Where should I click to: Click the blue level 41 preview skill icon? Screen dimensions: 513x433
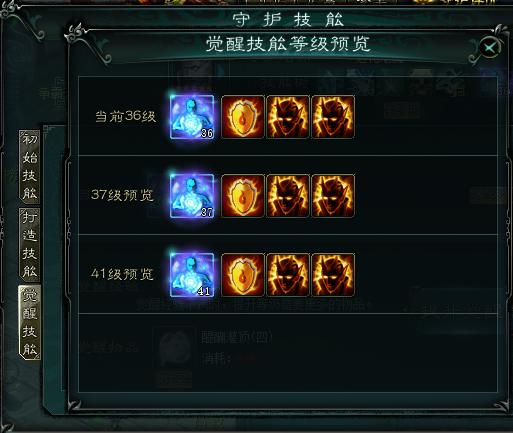pyautogui.click(x=192, y=275)
